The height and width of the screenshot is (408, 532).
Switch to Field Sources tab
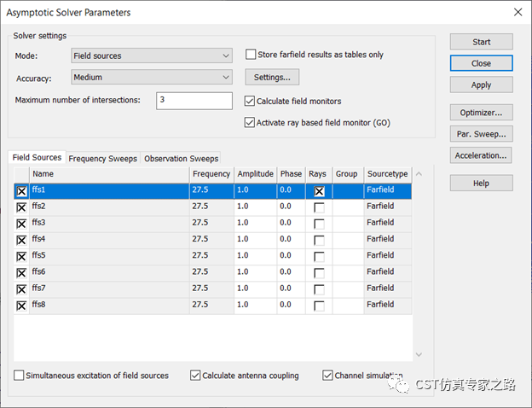[37, 157]
